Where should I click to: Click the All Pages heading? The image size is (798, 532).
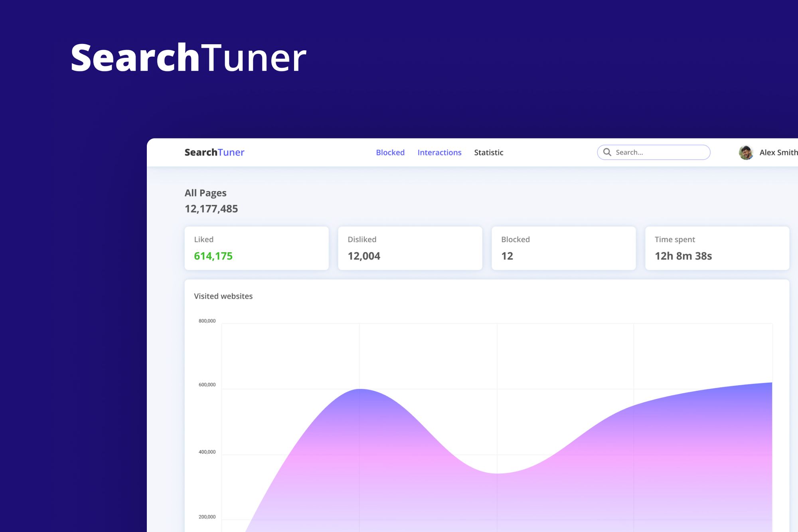coord(205,193)
